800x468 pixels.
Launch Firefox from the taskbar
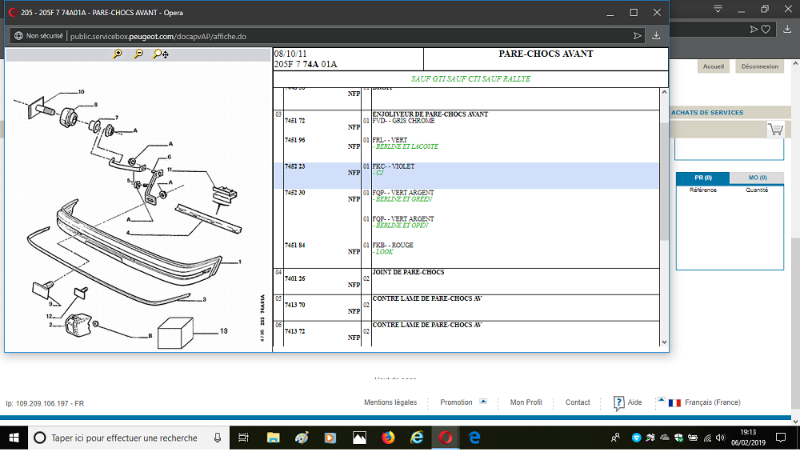click(388, 438)
